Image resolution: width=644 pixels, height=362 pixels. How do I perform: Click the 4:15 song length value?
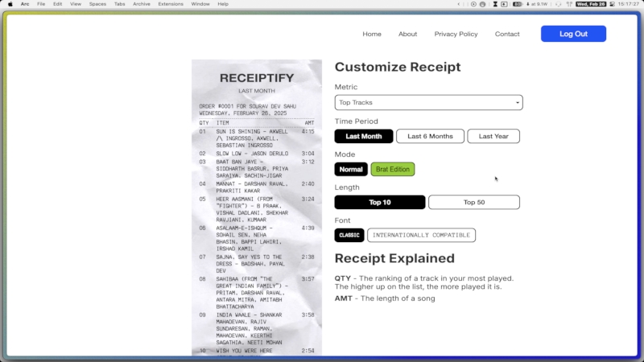point(308,132)
